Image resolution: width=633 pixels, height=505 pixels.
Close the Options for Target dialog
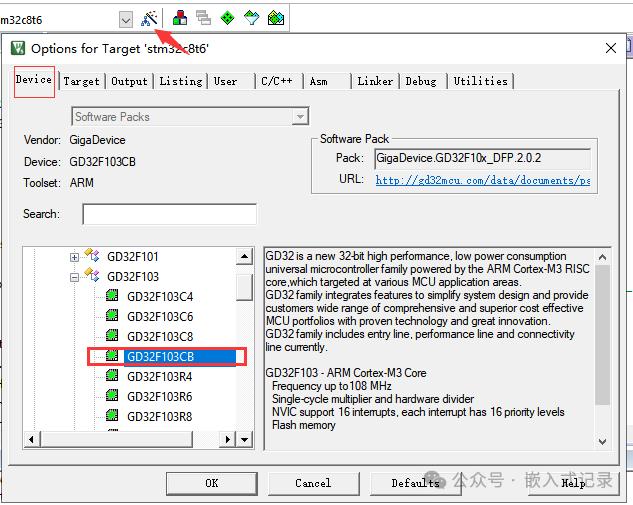click(x=611, y=48)
